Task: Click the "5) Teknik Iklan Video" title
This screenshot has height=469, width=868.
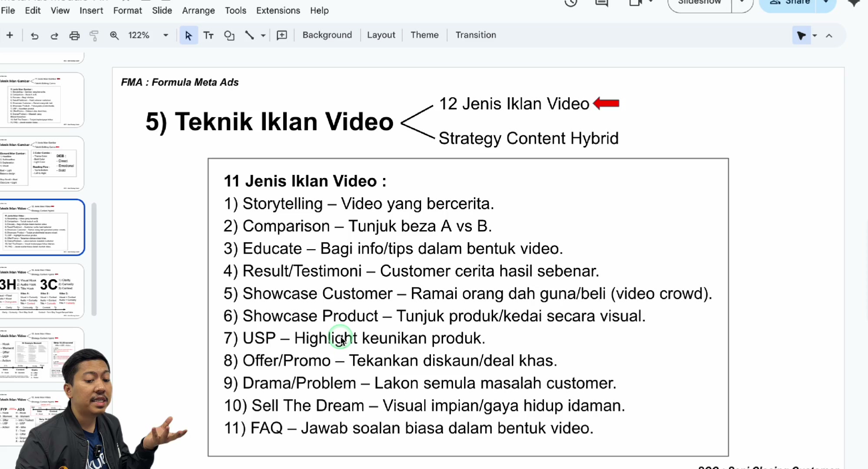Action: click(x=269, y=122)
